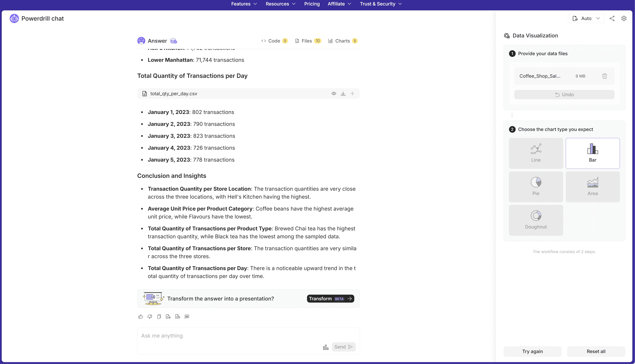Add total_qty_per_day.csv using the plus icon

point(352,94)
